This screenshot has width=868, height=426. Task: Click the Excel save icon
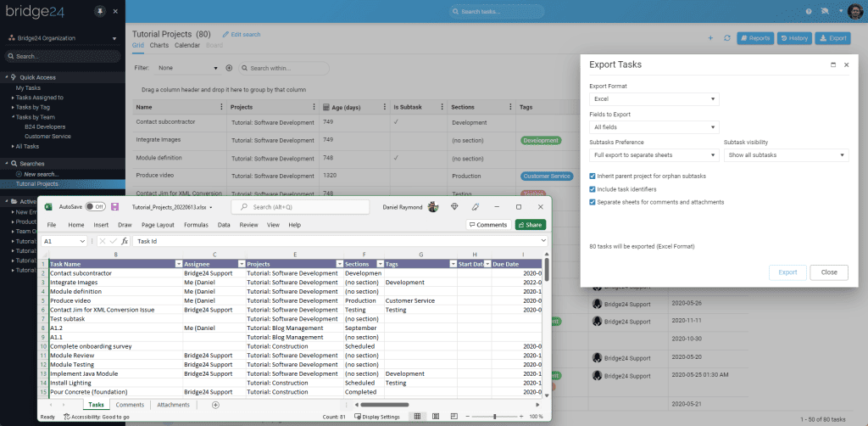pyautogui.click(x=114, y=206)
